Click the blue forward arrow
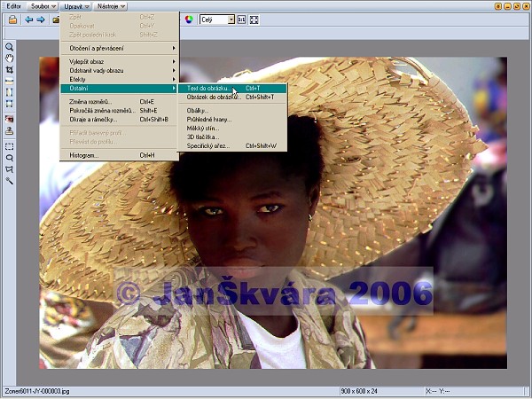Image resolution: width=532 pixels, height=399 pixels. coord(41,20)
